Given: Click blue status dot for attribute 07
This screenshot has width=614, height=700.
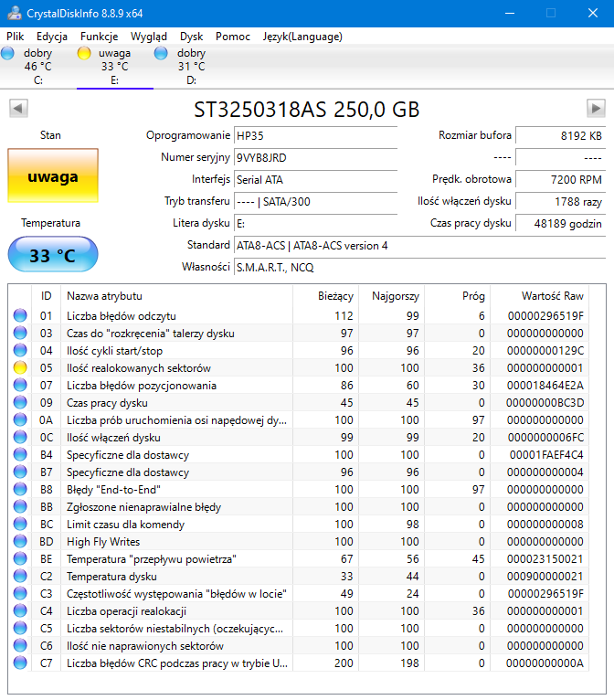Looking at the screenshot, I should (x=20, y=386).
